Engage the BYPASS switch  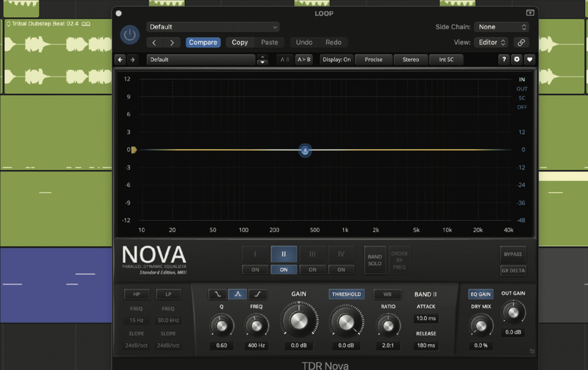coord(513,254)
